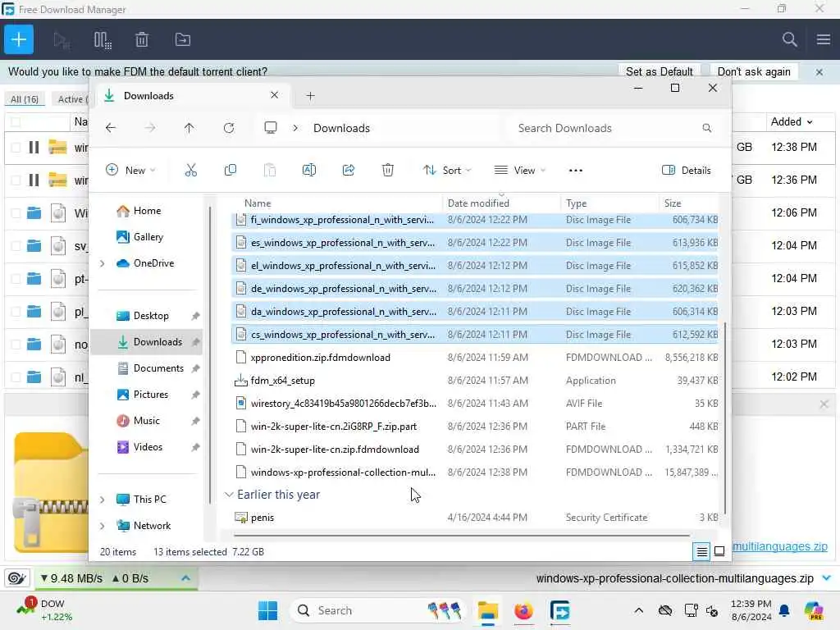Open Documents in Explorer sidebar

tap(158, 368)
